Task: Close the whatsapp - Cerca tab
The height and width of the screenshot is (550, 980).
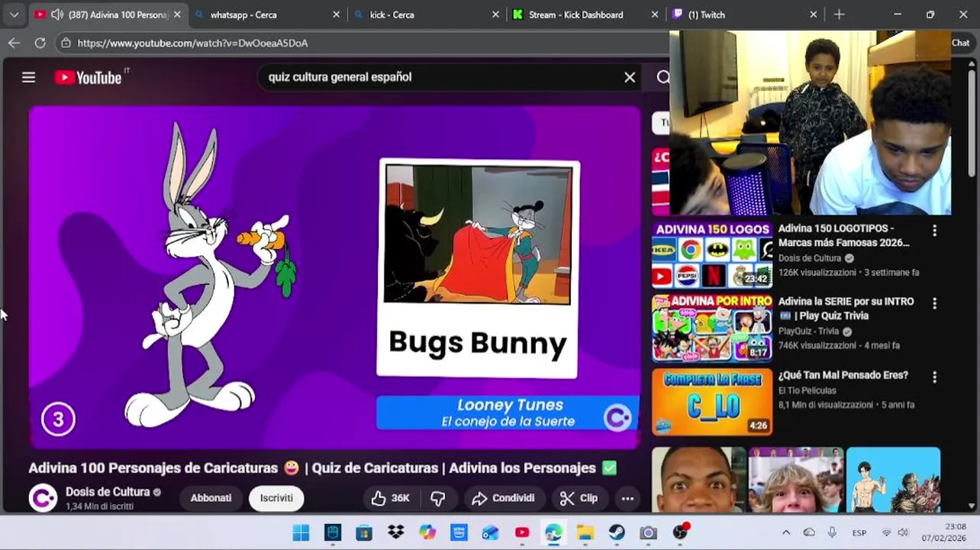Action: (337, 15)
